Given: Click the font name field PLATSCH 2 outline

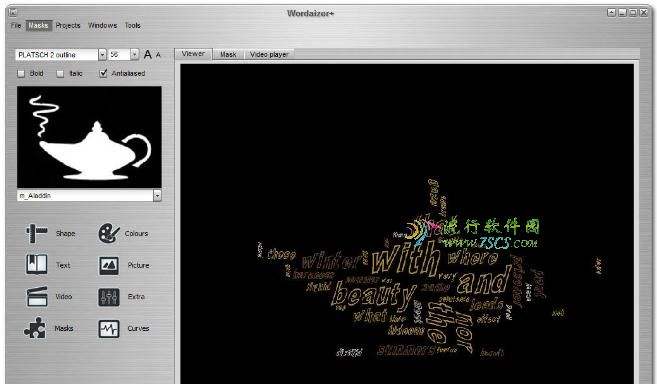Looking at the screenshot, I should point(57,54).
